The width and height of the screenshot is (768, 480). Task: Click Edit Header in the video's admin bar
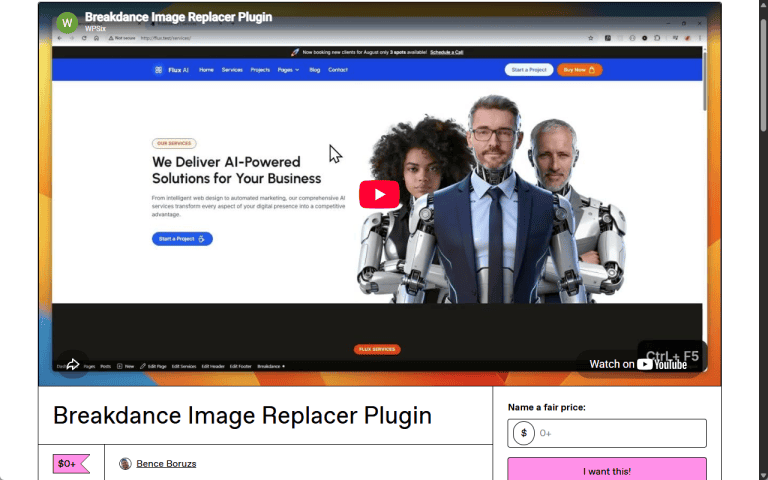[213, 366]
